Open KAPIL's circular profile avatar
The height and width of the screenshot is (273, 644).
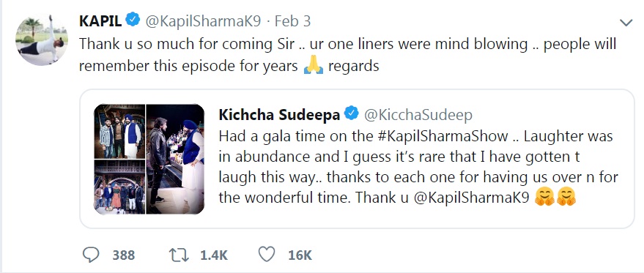click(x=42, y=40)
